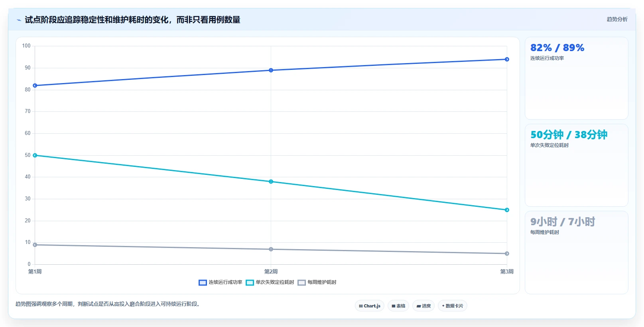Click the icon in the Chart.js tag
The image size is (644, 327).
[361, 306]
